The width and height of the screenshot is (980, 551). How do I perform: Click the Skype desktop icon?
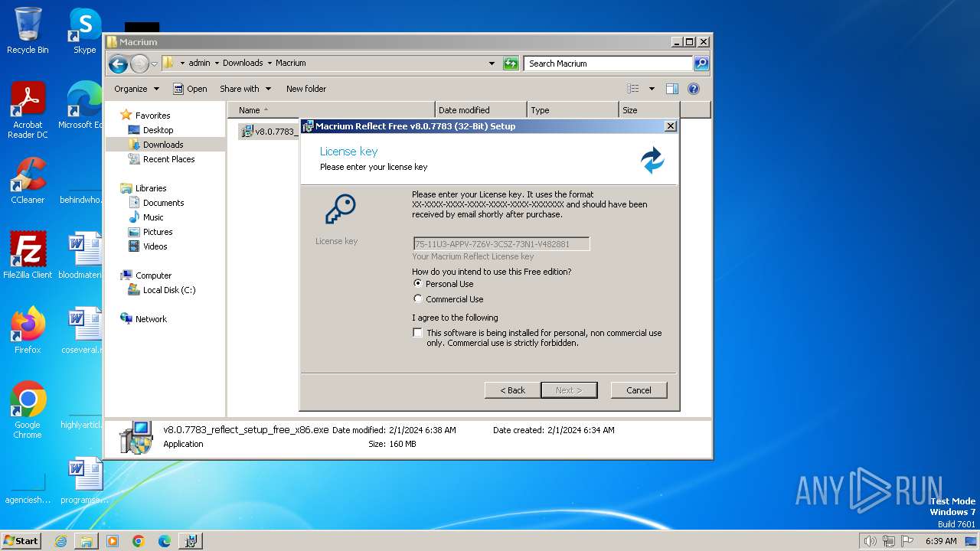pos(84,31)
